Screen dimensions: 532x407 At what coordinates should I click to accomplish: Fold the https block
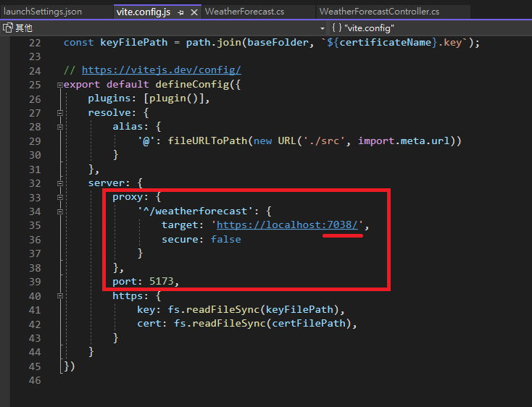click(x=58, y=295)
